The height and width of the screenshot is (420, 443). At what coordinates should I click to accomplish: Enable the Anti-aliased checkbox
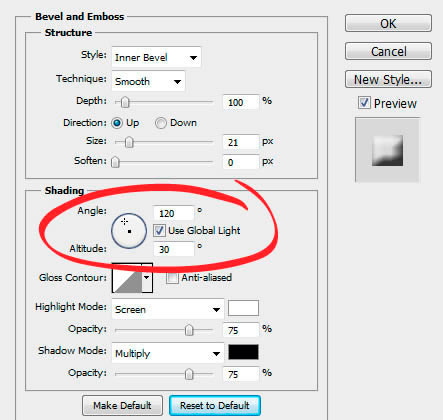point(172,278)
